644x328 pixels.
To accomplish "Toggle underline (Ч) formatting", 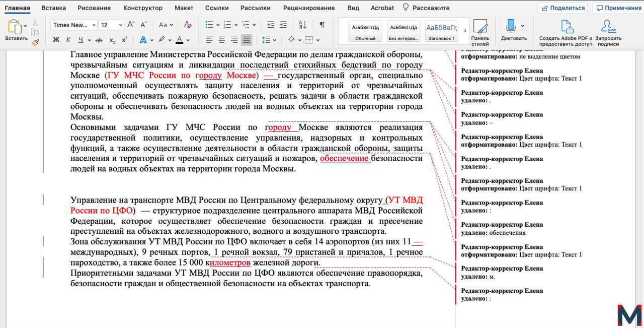I will (x=80, y=40).
